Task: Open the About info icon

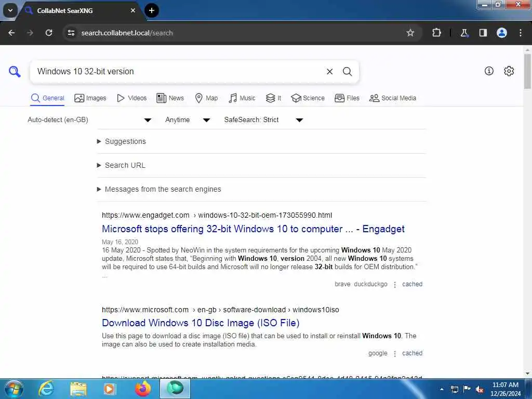Action: coord(489,71)
